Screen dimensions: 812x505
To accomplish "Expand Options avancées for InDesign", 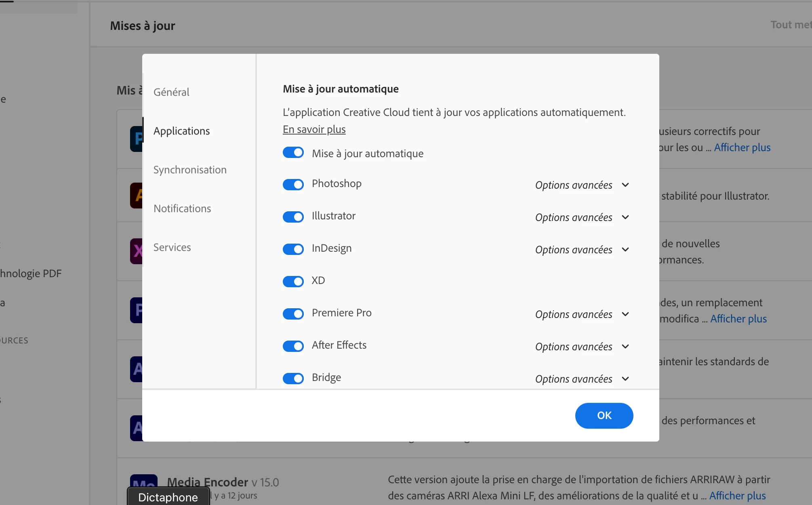I will pos(625,250).
